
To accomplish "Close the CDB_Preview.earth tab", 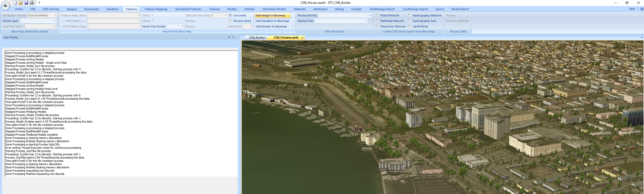I will (x=302, y=38).
